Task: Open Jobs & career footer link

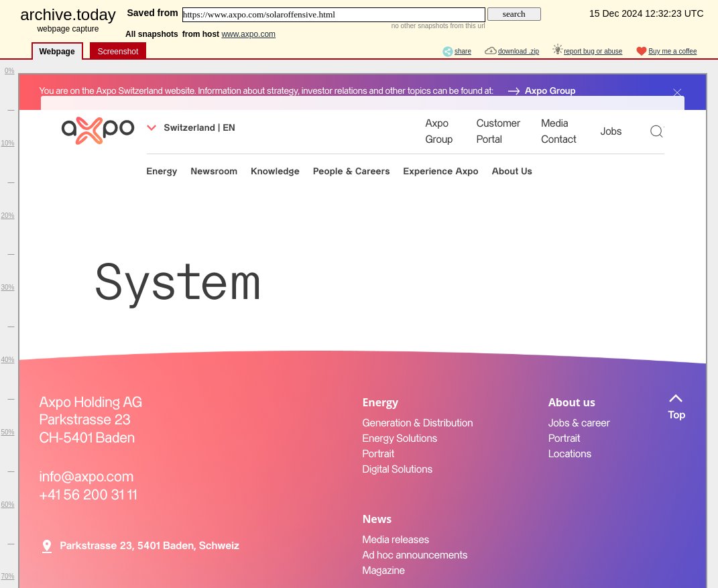Action: pos(579,423)
